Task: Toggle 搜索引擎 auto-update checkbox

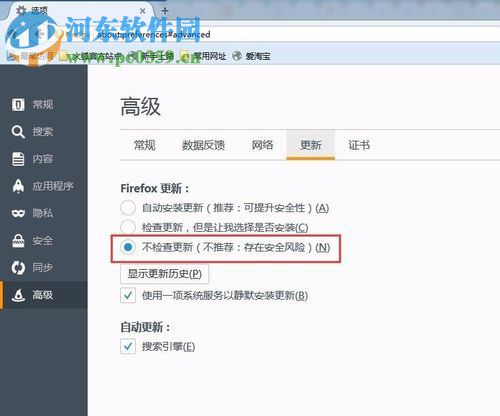Action: click(x=128, y=347)
